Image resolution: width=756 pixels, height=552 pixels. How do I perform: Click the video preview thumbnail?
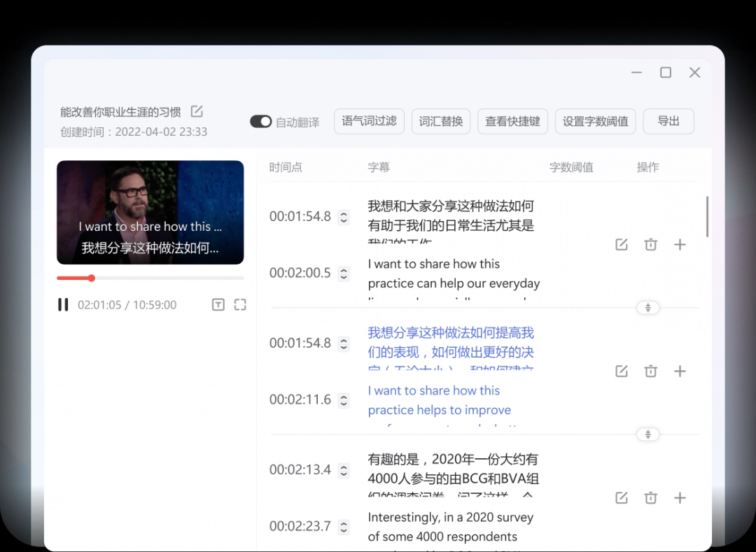[x=150, y=213]
